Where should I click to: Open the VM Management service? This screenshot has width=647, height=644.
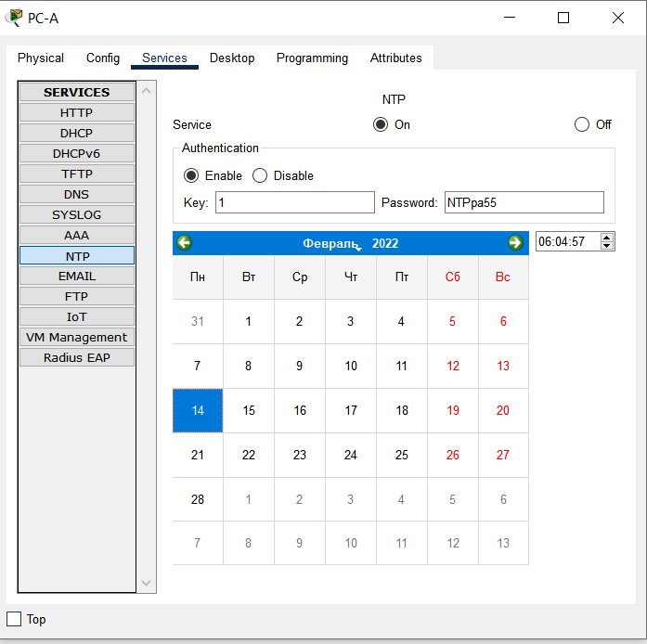[x=77, y=337]
